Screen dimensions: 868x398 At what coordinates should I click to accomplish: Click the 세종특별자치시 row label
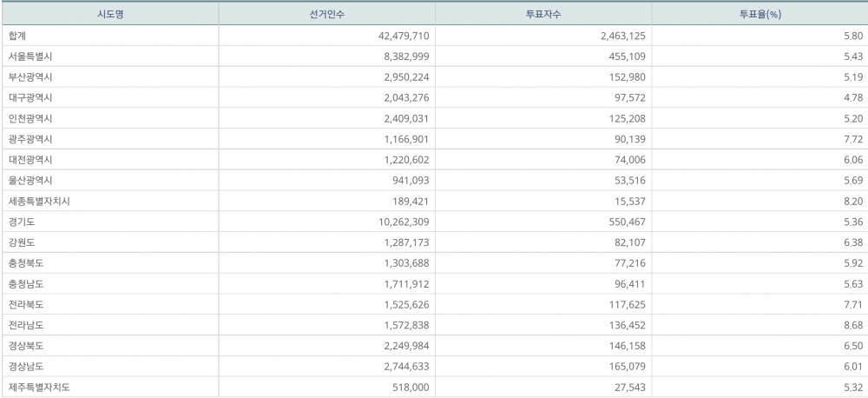37,202
